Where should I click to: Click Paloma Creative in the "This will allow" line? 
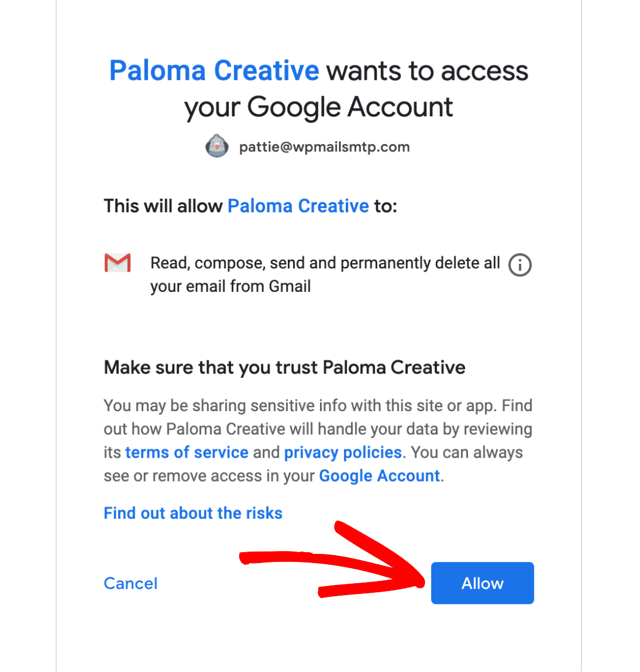coord(298,206)
